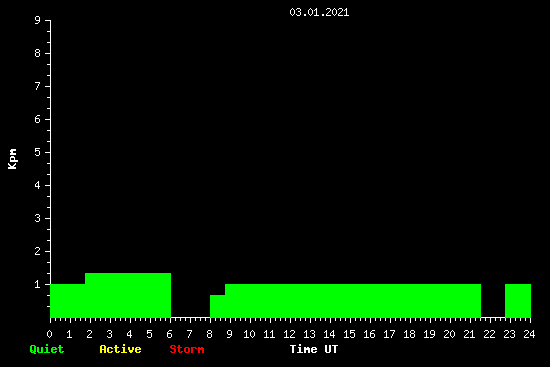
Task: Click the 03.01.2021 date title
Action: pyautogui.click(x=319, y=12)
